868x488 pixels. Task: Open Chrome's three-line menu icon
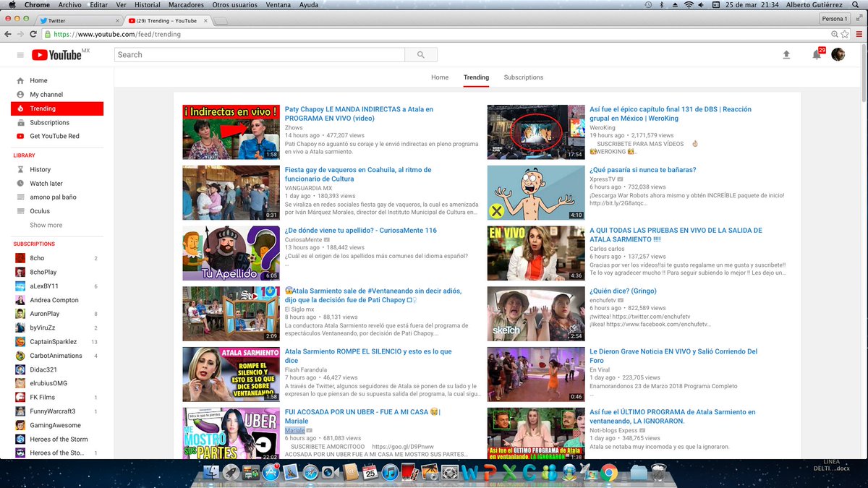[858, 34]
